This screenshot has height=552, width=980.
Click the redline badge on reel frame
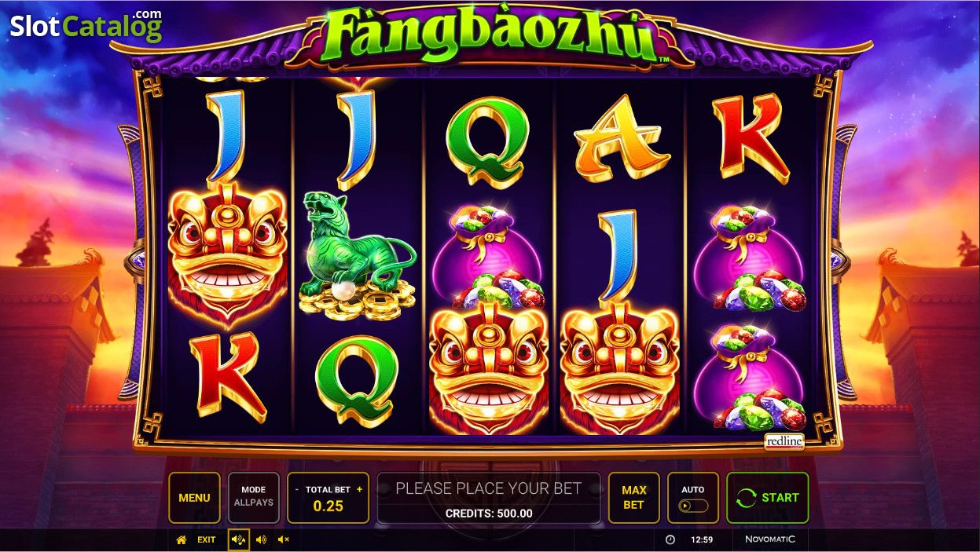point(784,442)
